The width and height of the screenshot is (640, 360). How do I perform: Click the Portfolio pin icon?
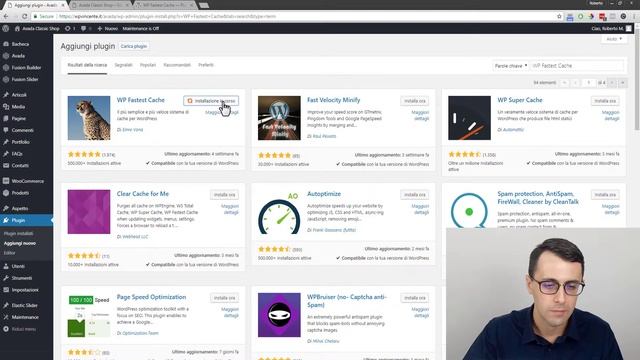[x=6, y=142]
